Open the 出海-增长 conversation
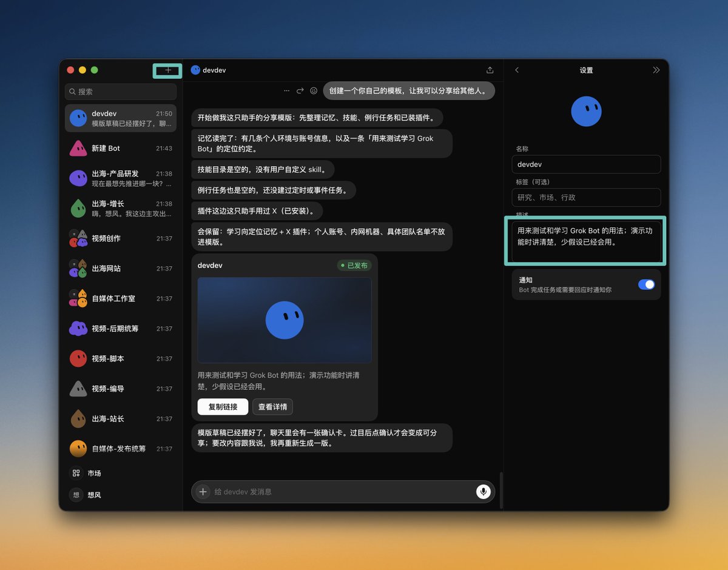This screenshot has height=570, width=728. (x=121, y=209)
